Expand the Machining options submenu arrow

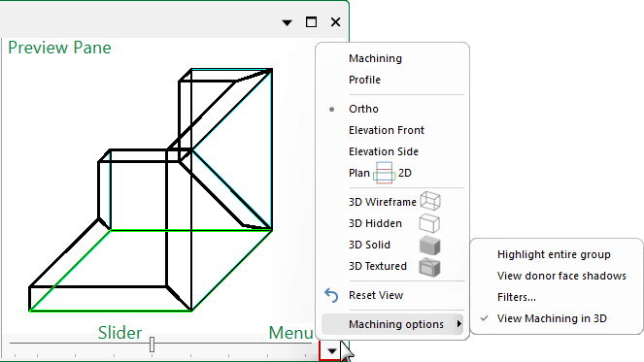pyautogui.click(x=458, y=324)
